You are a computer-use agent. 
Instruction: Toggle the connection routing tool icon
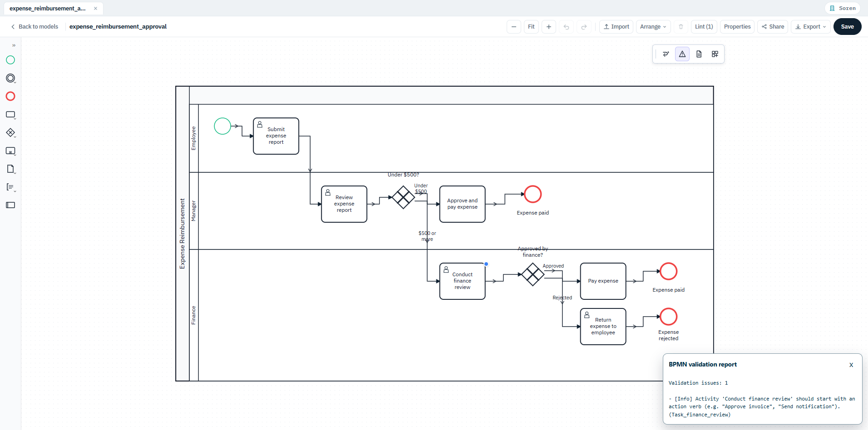tap(666, 54)
